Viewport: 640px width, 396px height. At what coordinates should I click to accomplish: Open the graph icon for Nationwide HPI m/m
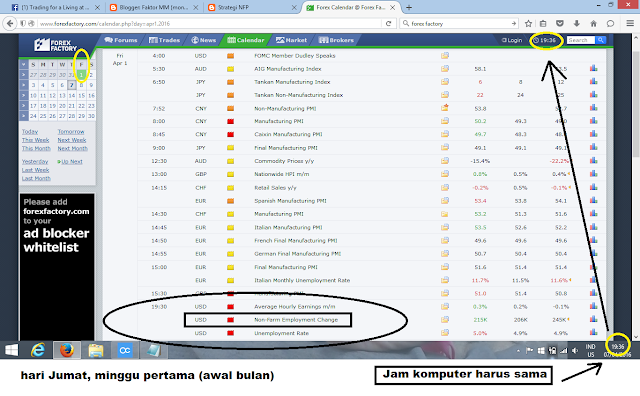point(593,174)
